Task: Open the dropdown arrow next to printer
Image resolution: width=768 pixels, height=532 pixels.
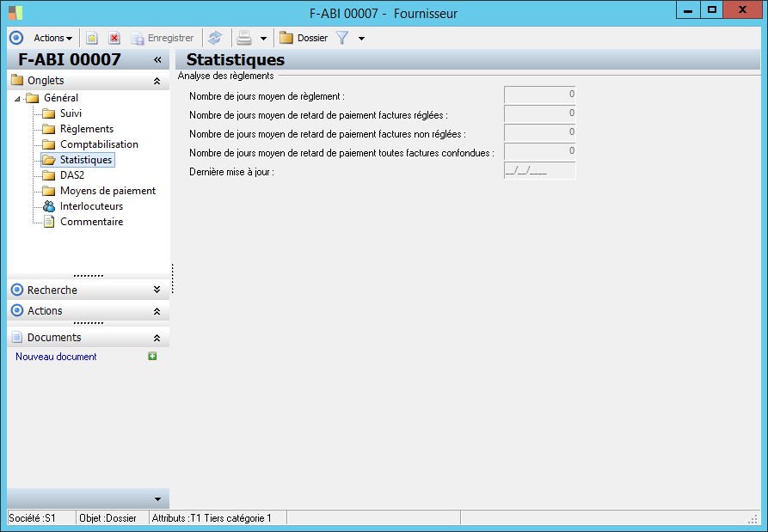Action: (x=263, y=39)
